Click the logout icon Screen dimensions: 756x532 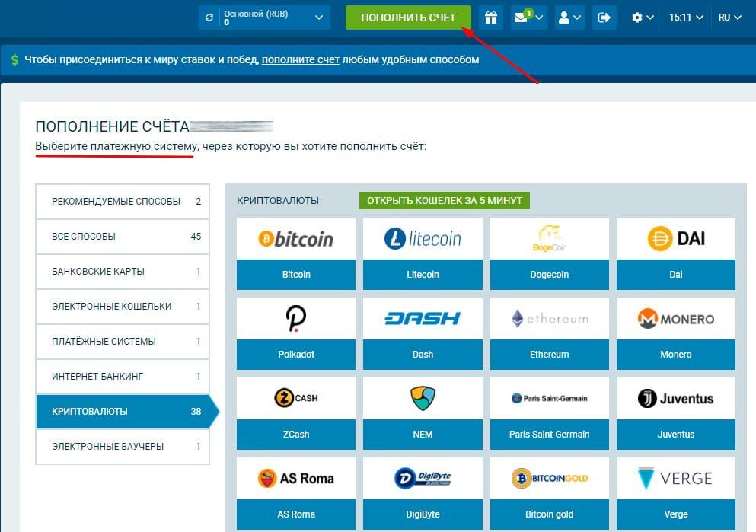604,17
